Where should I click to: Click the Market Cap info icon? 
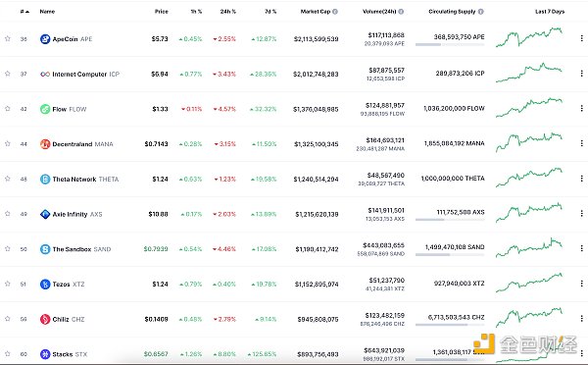[x=335, y=12]
